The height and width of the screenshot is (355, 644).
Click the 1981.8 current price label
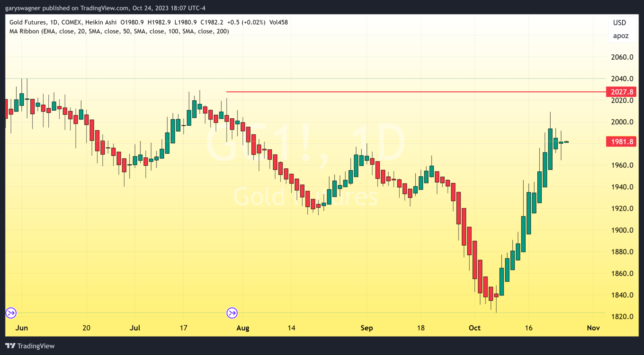[x=621, y=142]
